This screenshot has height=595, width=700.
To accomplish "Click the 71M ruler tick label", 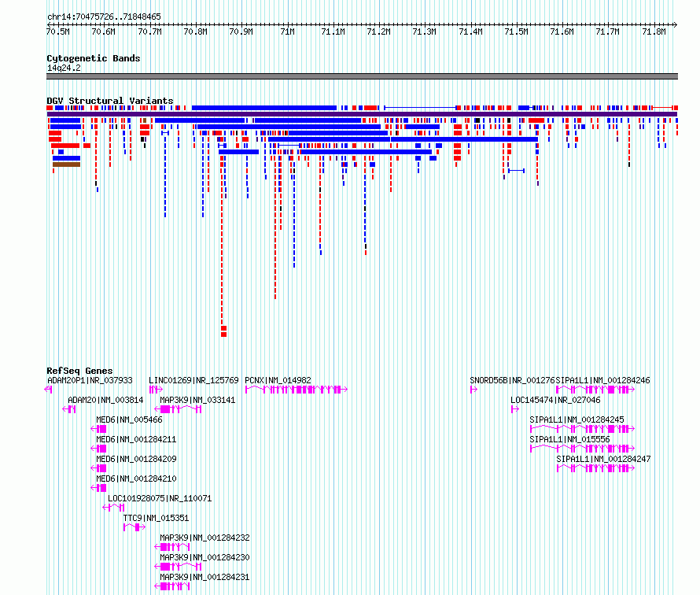I will 288,31.
